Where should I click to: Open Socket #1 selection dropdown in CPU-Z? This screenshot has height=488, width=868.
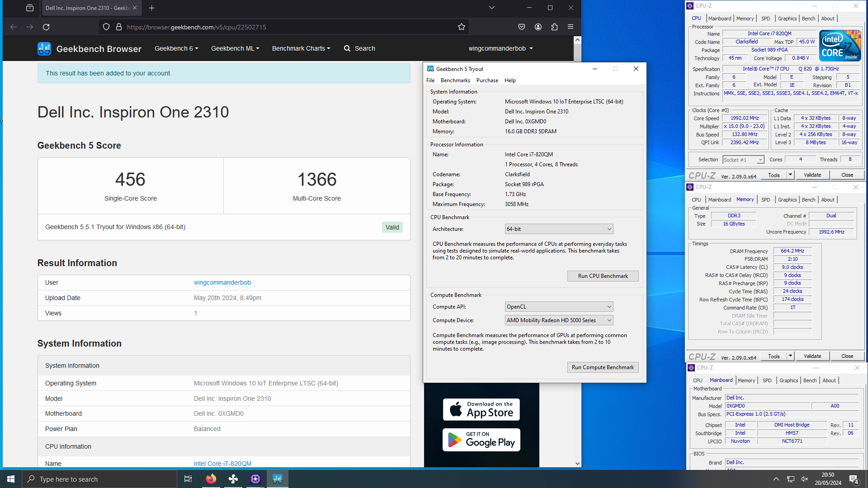(x=743, y=160)
